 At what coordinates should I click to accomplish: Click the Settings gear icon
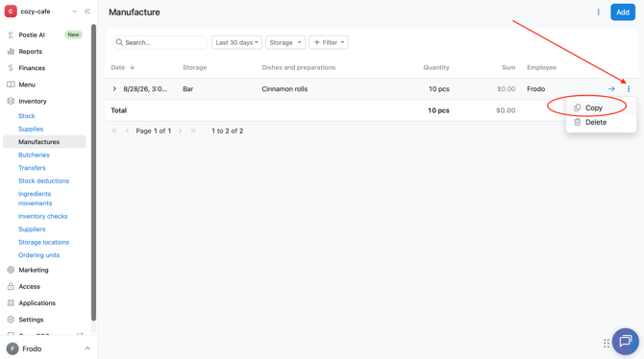pyautogui.click(x=11, y=320)
